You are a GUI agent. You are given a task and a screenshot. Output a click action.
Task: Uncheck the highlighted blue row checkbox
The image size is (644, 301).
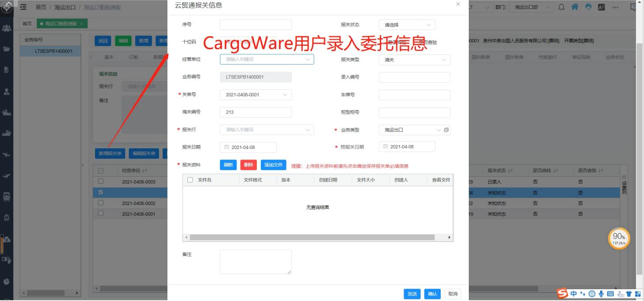point(101,192)
